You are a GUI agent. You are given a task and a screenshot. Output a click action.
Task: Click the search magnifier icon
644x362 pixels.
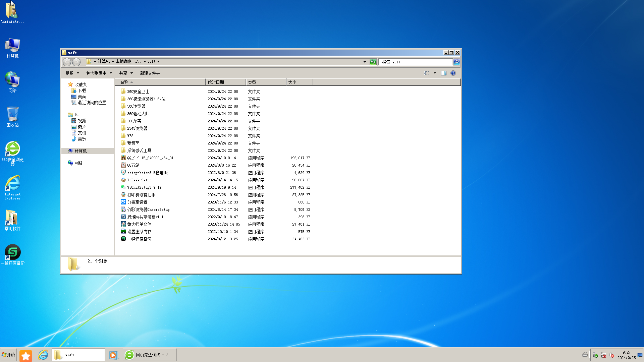tap(457, 62)
